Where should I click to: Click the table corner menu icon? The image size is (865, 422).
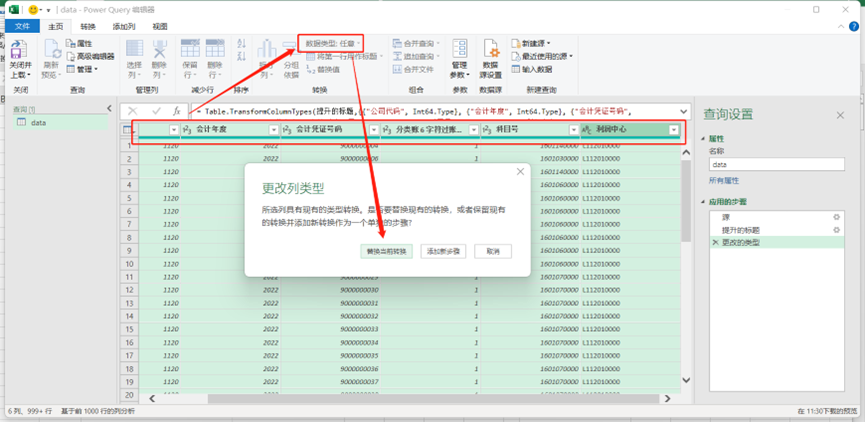(129, 130)
